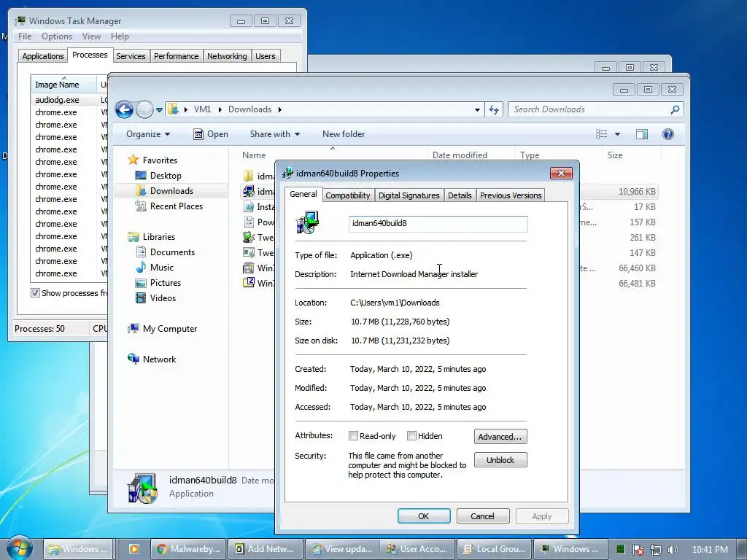This screenshot has width=747, height=560.
Task: Click the search magnifier in Search Downloads
Action: [675, 109]
